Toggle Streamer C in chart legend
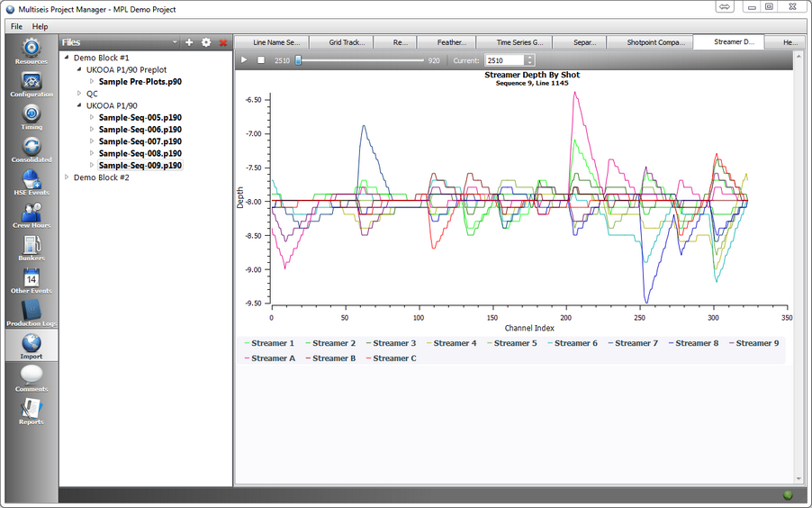The width and height of the screenshot is (812, 508). click(391, 358)
